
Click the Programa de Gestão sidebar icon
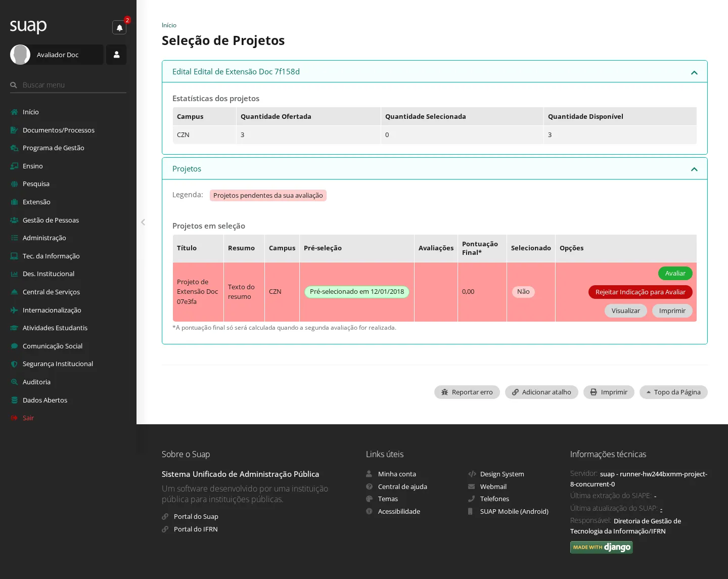pyautogui.click(x=14, y=148)
